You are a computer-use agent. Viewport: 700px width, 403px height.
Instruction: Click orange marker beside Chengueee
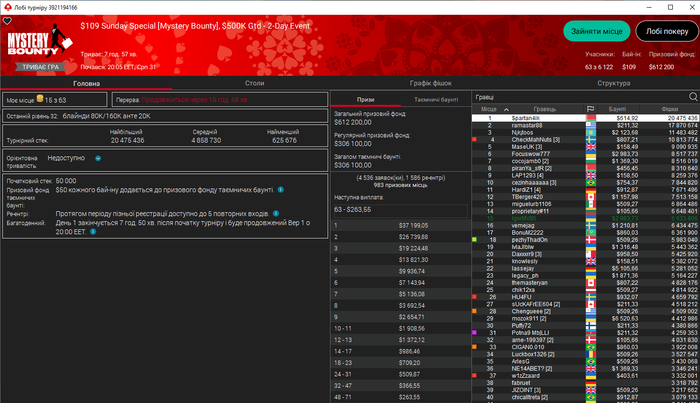[474, 311]
